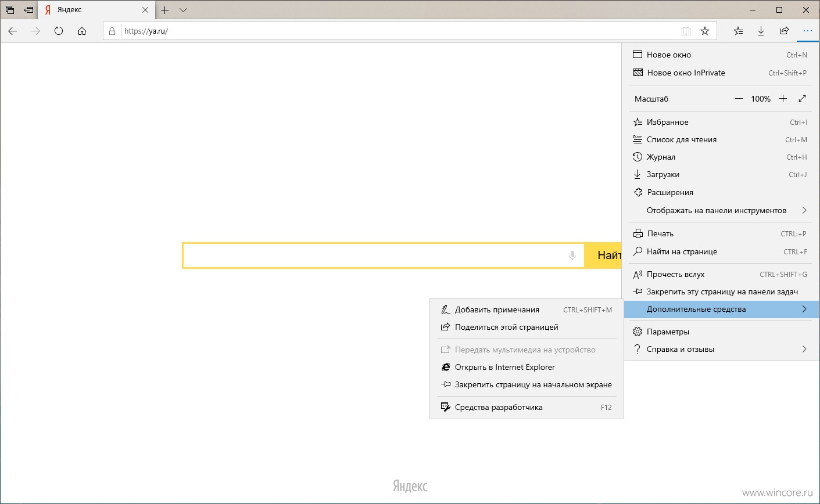820x504 pixels.
Task: Share page icon in toolbar
Action: [x=784, y=31]
